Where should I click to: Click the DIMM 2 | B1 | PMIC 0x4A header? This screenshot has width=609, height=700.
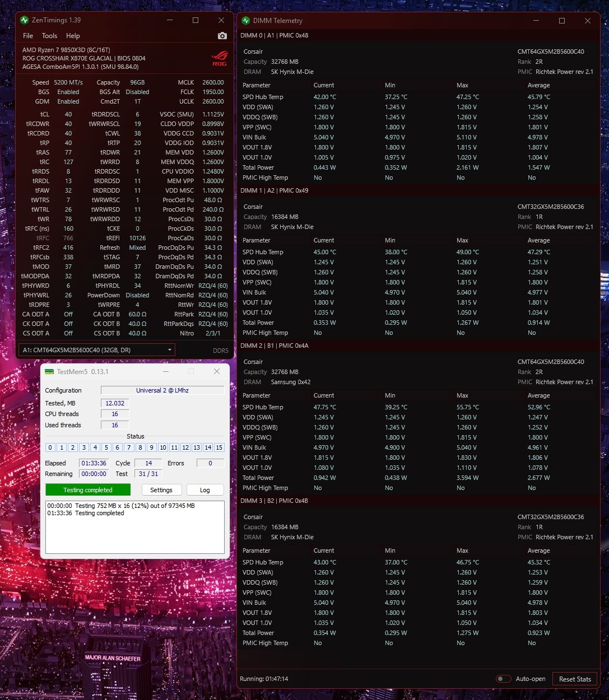tap(275, 346)
